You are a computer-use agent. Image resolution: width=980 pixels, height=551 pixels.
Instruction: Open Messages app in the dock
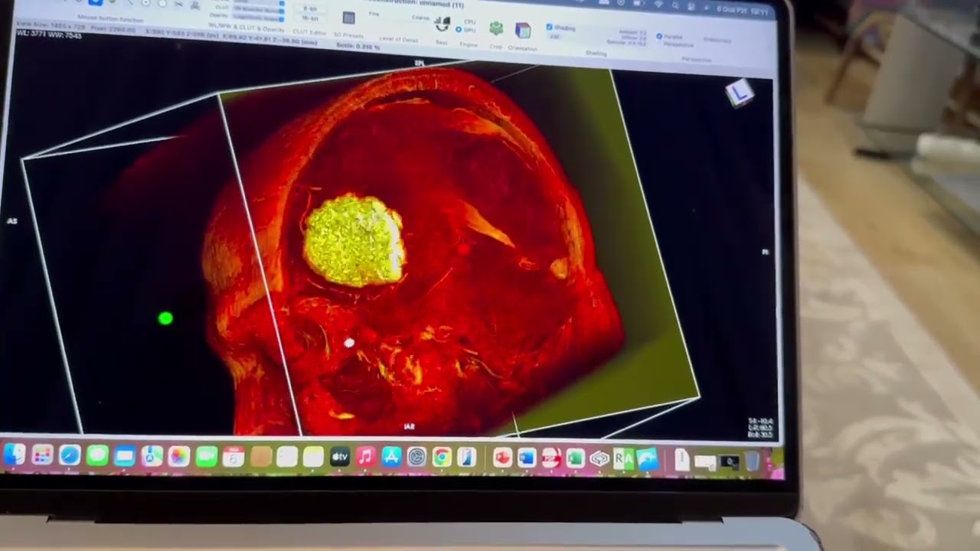click(x=97, y=456)
